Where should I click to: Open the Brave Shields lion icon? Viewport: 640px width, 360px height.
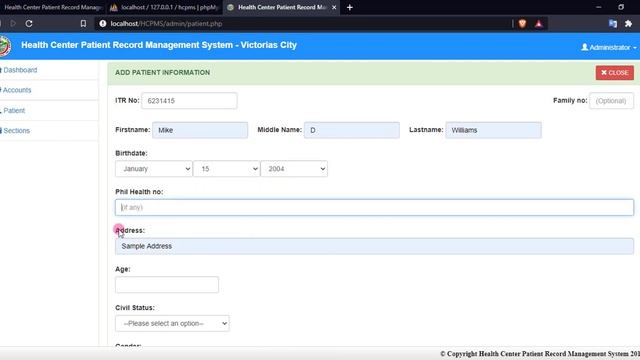tap(522, 24)
